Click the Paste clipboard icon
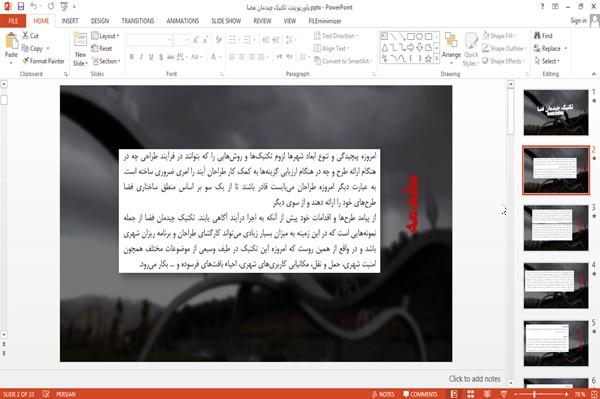Screen dimensions: 600x399 coord(11,41)
